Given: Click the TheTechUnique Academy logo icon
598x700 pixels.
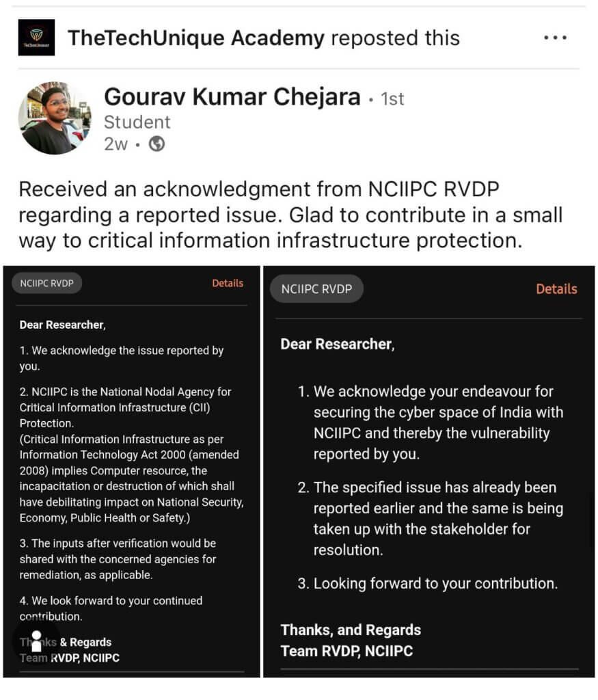Looking at the screenshot, I should point(36,38).
